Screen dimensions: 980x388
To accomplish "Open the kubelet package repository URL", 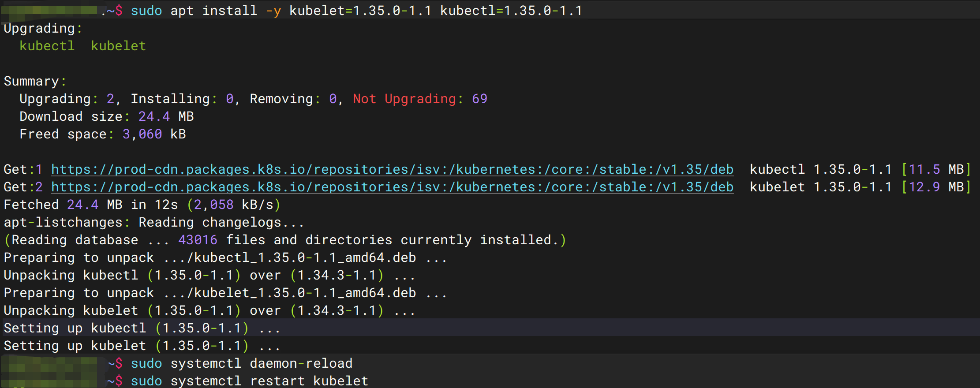I will click(x=392, y=187).
